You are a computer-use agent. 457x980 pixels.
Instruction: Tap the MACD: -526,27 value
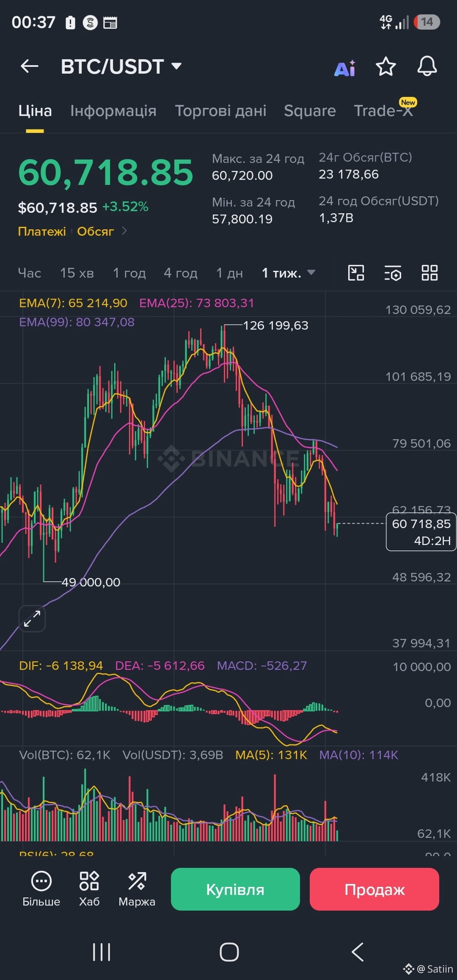262,666
